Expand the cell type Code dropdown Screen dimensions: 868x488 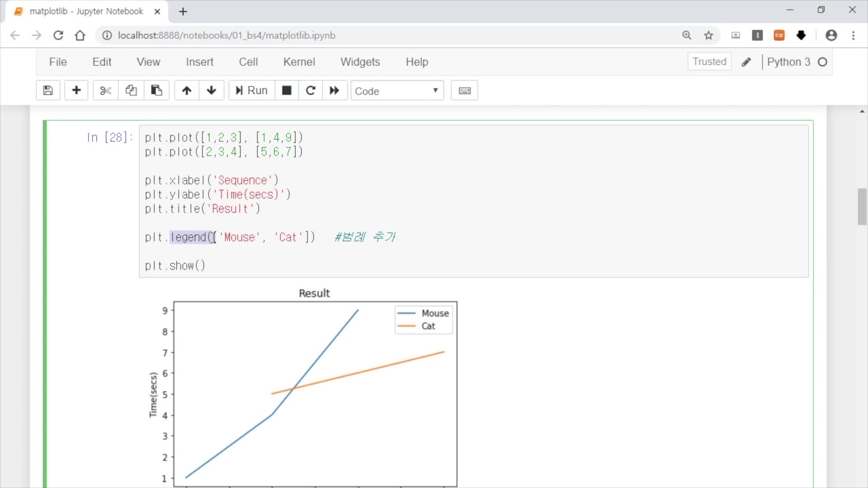click(x=397, y=91)
